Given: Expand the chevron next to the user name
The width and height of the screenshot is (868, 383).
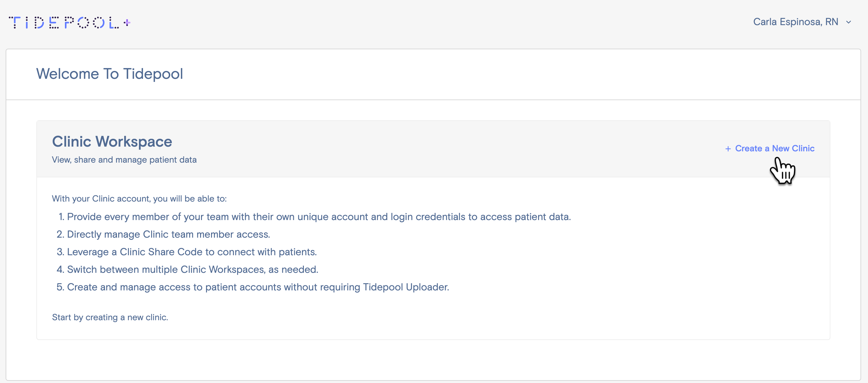Looking at the screenshot, I should 849,22.
